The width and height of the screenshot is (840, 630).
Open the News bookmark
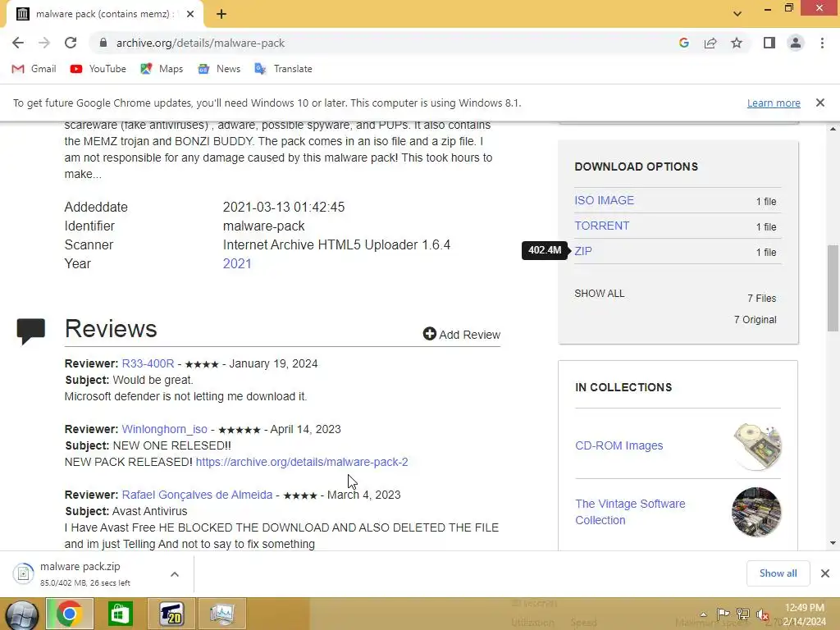tap(219, 69)
